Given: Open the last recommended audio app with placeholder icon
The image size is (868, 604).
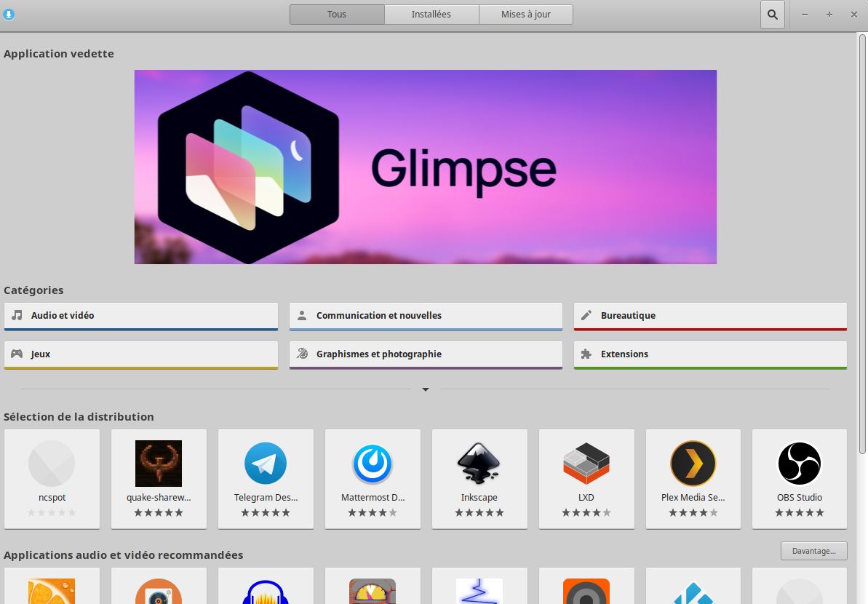Looking at the screenshot, I should (800, 586).
